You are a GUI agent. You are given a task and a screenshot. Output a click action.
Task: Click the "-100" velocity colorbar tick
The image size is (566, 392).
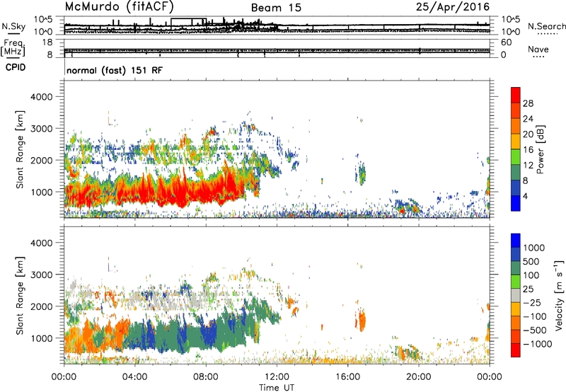click(x=534, y=316)
